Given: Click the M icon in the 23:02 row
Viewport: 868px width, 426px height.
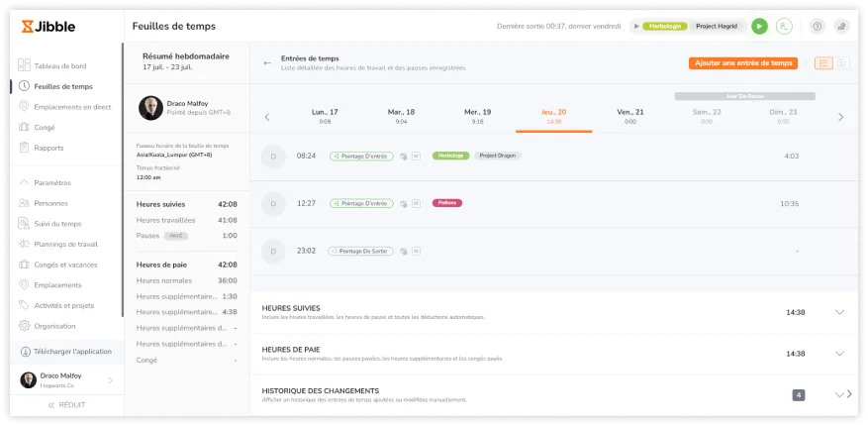Looking at the screenshot, I should (x=417, y=251).
